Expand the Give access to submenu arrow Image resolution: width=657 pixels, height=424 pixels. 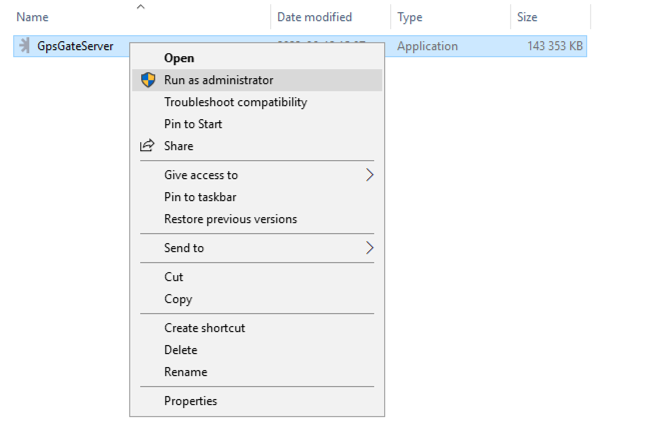coord(369,175)
